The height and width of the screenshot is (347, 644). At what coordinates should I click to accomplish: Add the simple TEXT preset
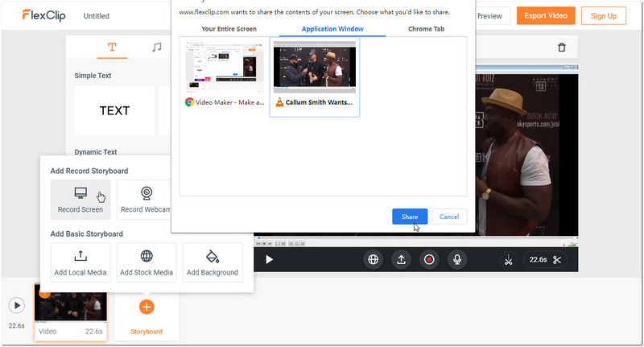coord(114,110)
